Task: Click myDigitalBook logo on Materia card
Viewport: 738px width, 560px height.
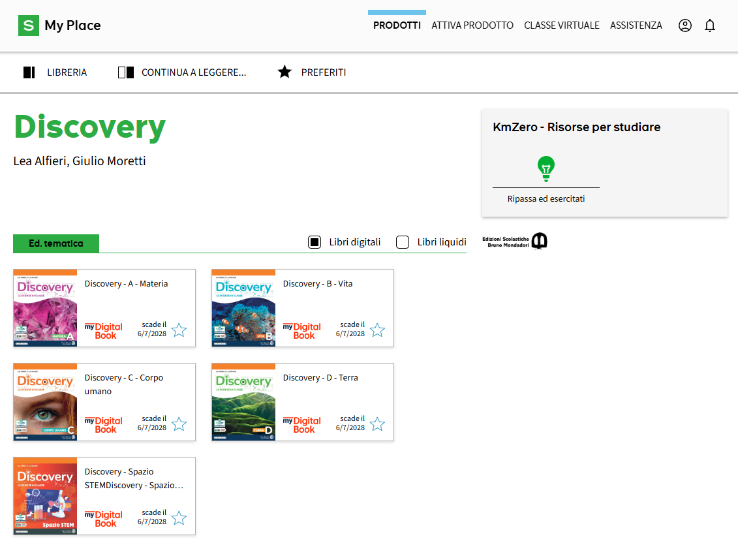Action: pos(104,331)
